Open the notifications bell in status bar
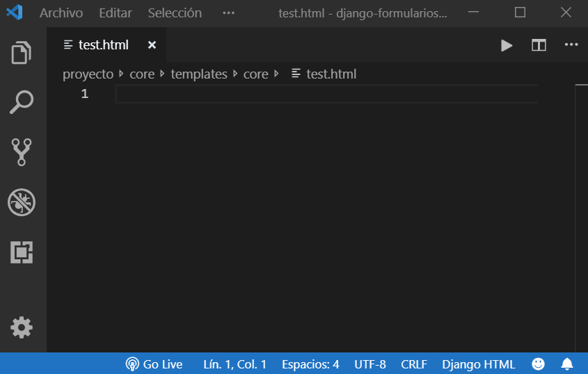The width and height of the screenshot is (588, 374). (567, 364)
